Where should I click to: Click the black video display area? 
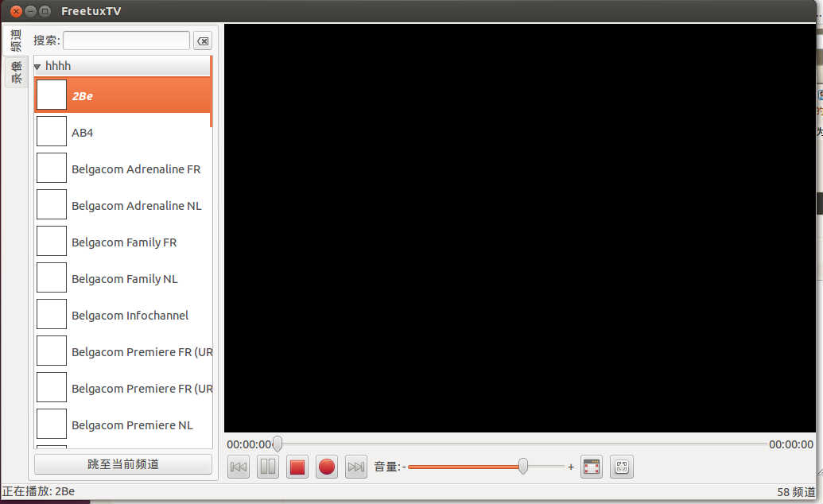coord(519,228)
